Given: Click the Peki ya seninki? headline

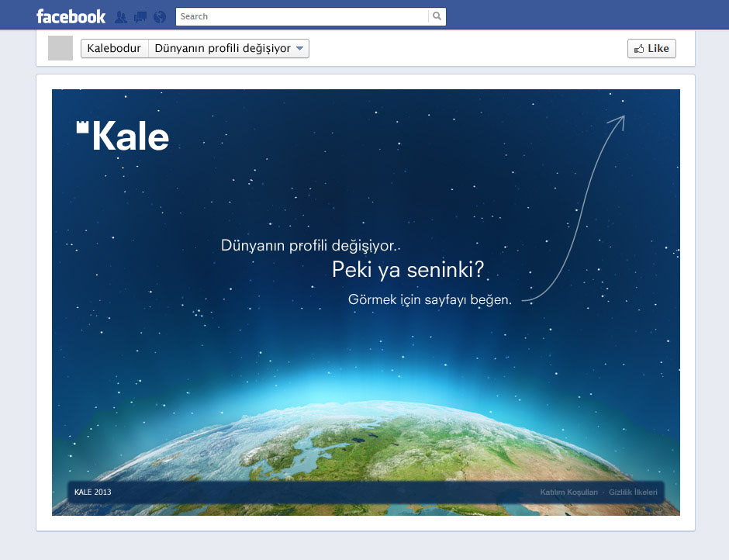Looking at the screenshot, I should click(408, 269).
